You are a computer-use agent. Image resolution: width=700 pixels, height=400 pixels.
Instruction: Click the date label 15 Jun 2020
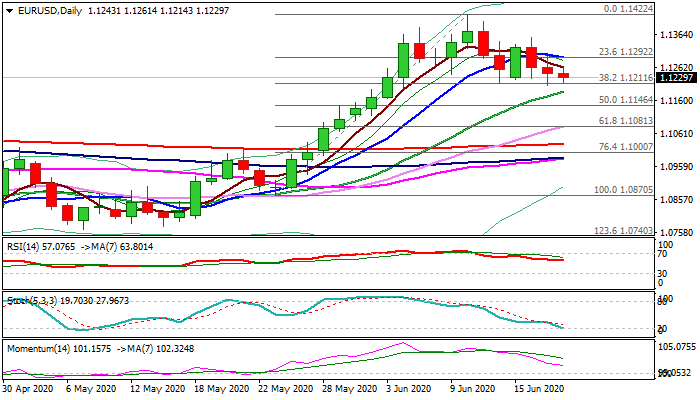[539, 389]
